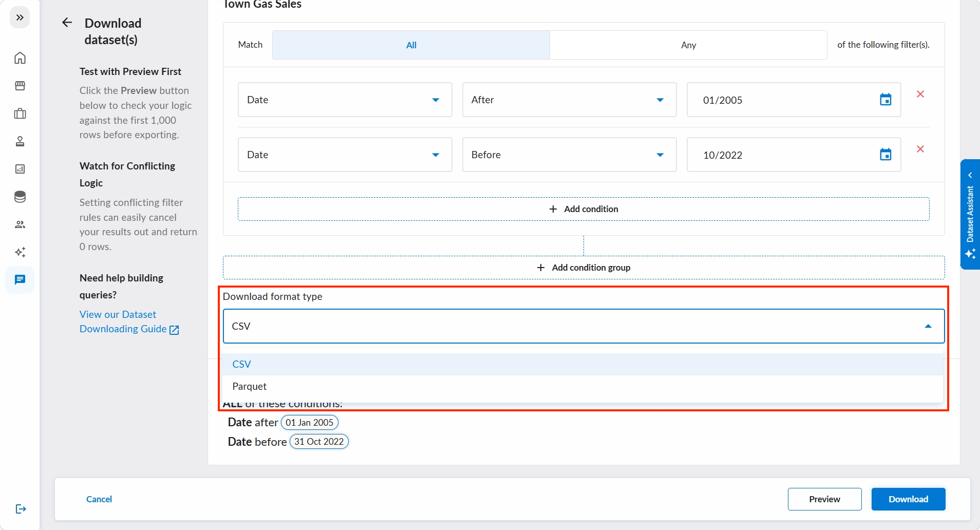The width and height of the screenshot is (980, 530).
Task: Collapse the Download format type CSV dropdown
Action: coord(583,326)
